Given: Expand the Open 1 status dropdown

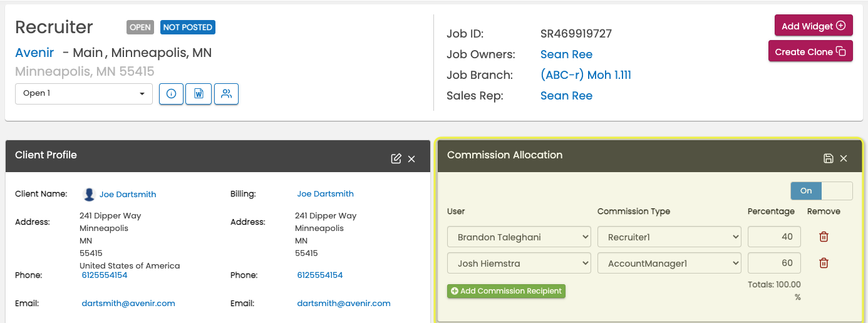Looking at the screenshot, I should (84, 94).
